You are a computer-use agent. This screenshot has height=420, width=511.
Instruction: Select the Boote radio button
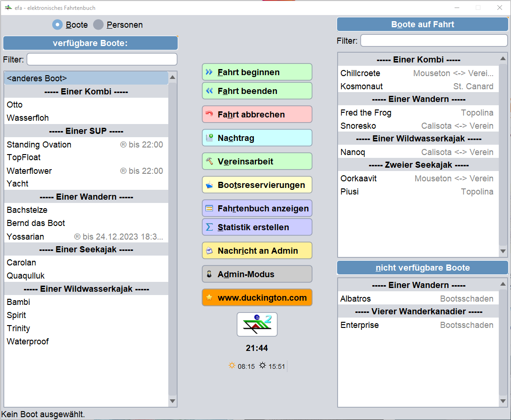pyautogui.click(x=57, y=24)
